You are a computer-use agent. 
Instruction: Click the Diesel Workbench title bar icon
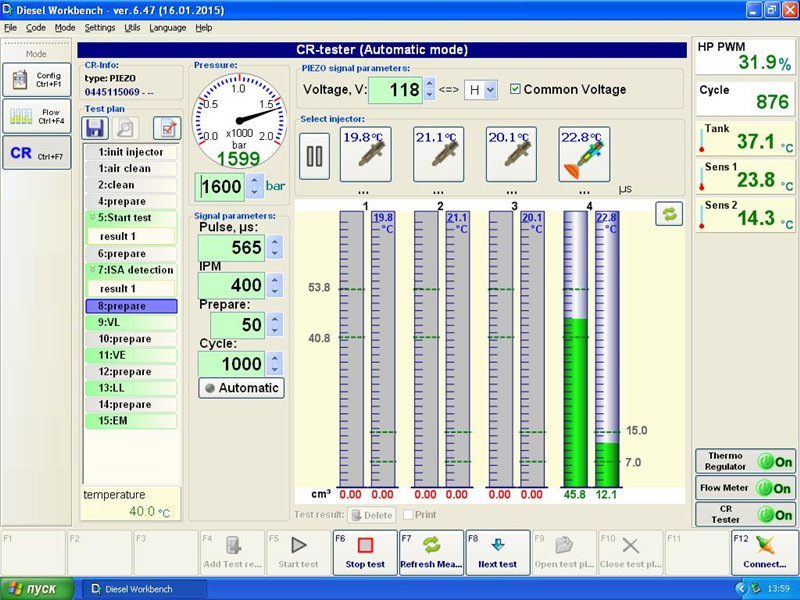click(x=8, y=10)
